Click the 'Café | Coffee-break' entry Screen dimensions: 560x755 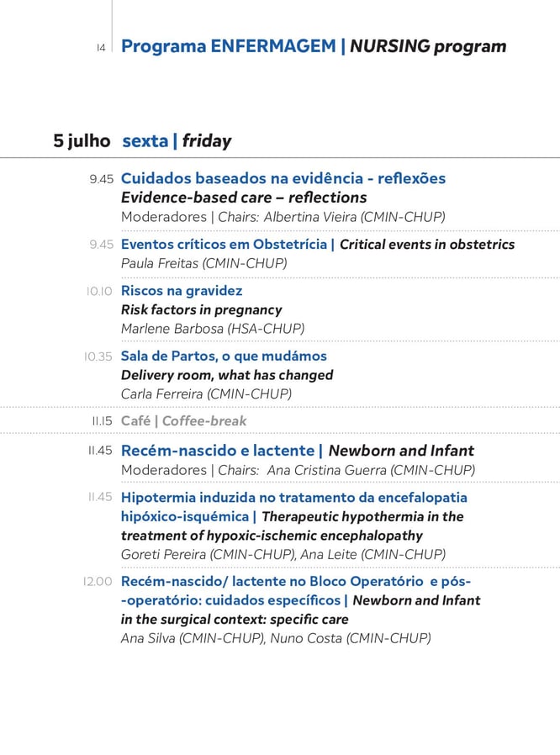[x=183, y=420]
